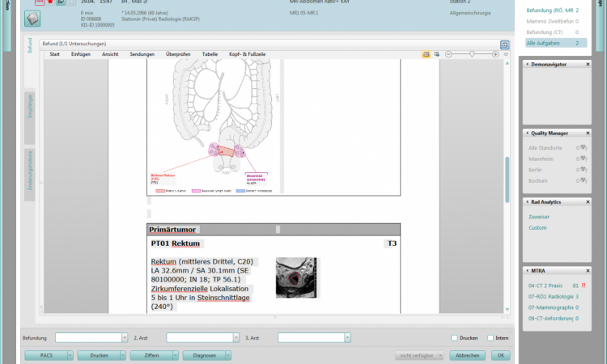Open the Zuweiser link in Rad Analytics
This screenshot has height=364, width=607.
(x=539, y=218)
